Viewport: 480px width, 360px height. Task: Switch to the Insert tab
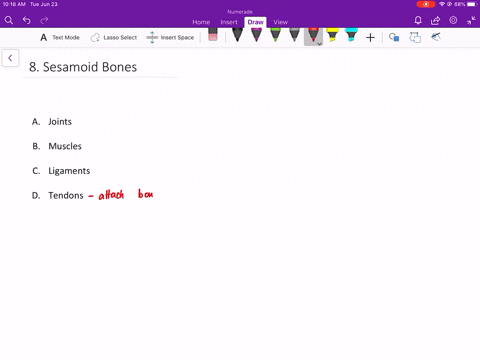pos(229,22)
